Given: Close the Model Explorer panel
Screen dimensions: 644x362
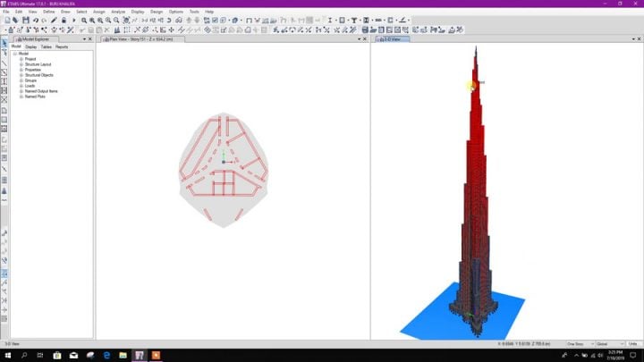Looking at the screenshot, I should (x=90, y=39).
